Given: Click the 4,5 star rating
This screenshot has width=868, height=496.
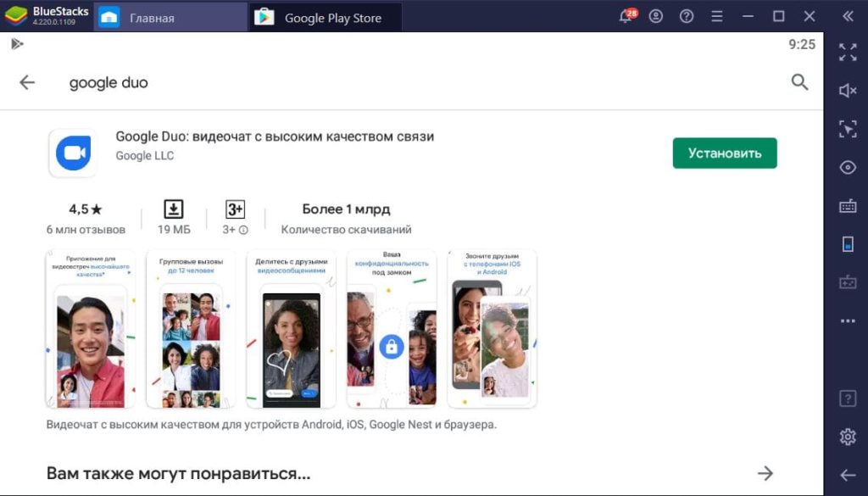Looking at the screenshot, I should 86,209.
